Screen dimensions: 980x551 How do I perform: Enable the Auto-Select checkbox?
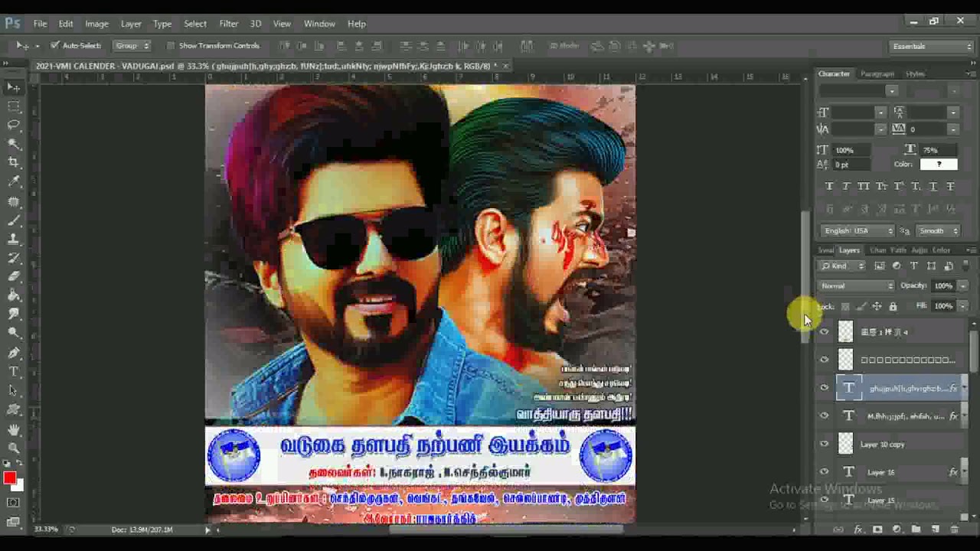(x=54, y=46)
